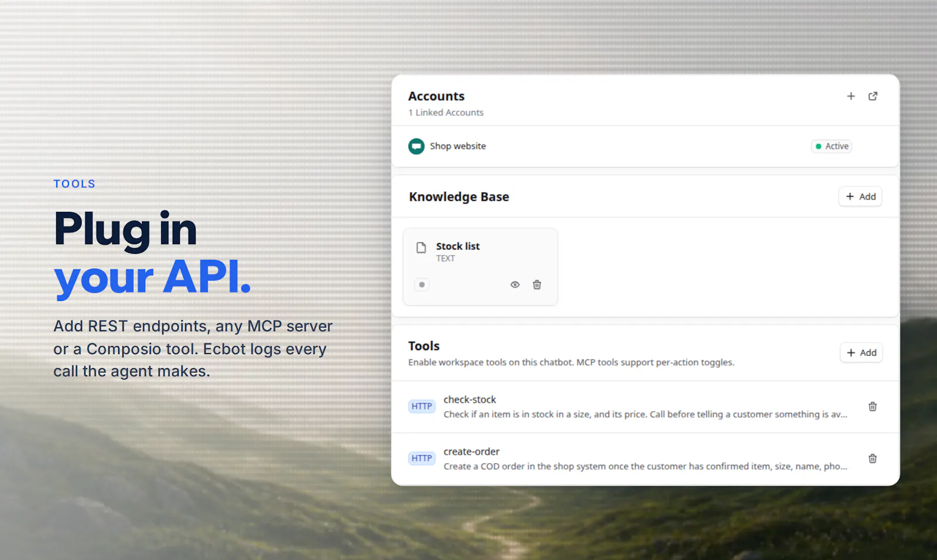Click the TEXT type label under Stock list
The image size is (937, 560).
click(446, 258)
